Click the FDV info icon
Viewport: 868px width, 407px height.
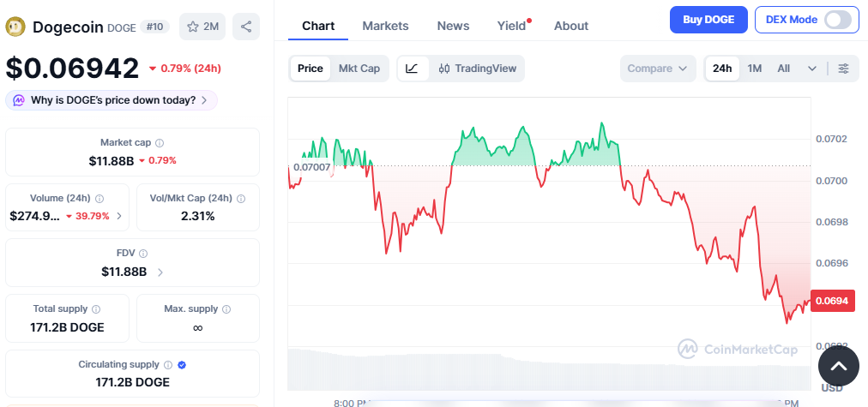tap(143, 254)
